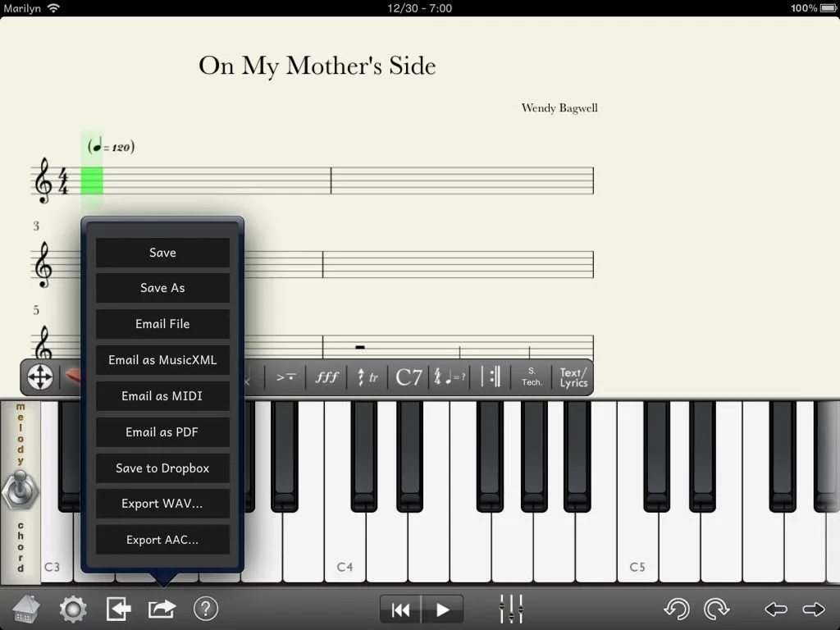Open settings with the gear icon
This screenshot has width=840, height=630.
72,609
